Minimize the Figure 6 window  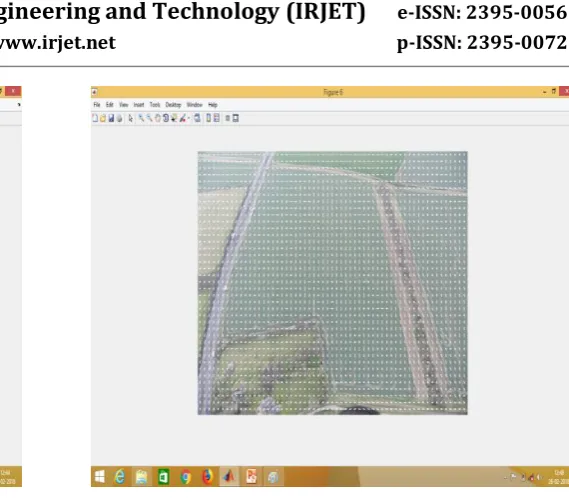coord(545,92)
